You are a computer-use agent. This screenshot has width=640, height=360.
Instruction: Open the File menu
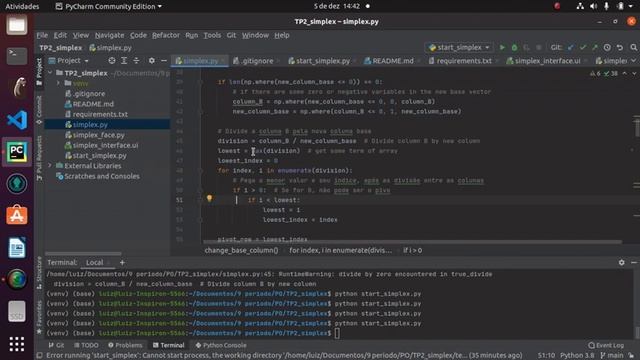[42, 36]
